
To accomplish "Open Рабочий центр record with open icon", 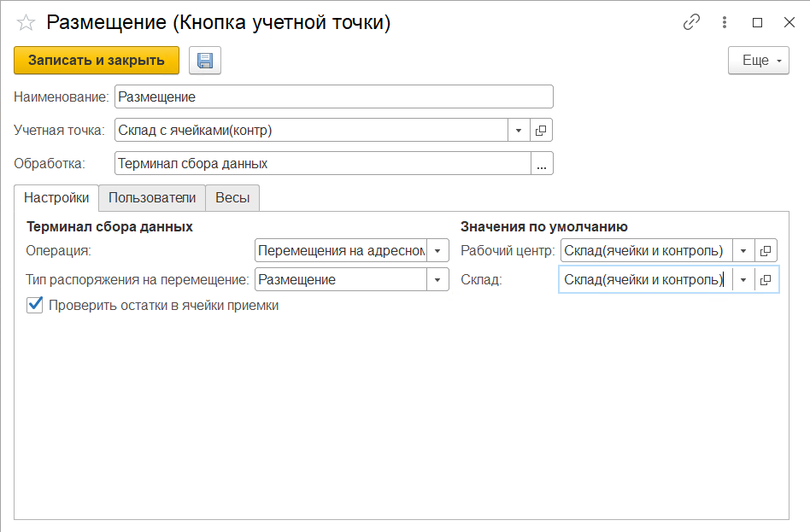I will (x=766, y=250).
